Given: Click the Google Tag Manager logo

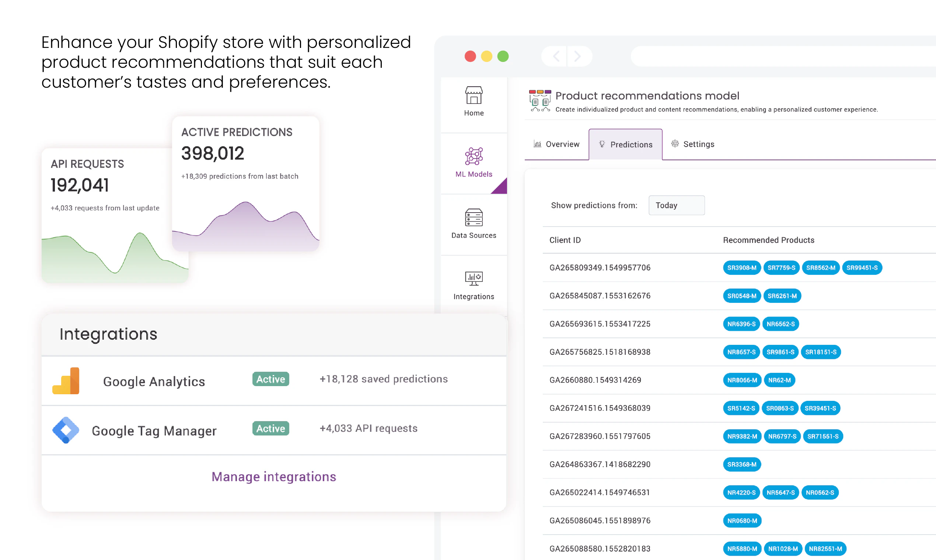Looking at the screenshot, I should [x=66, y=430].
